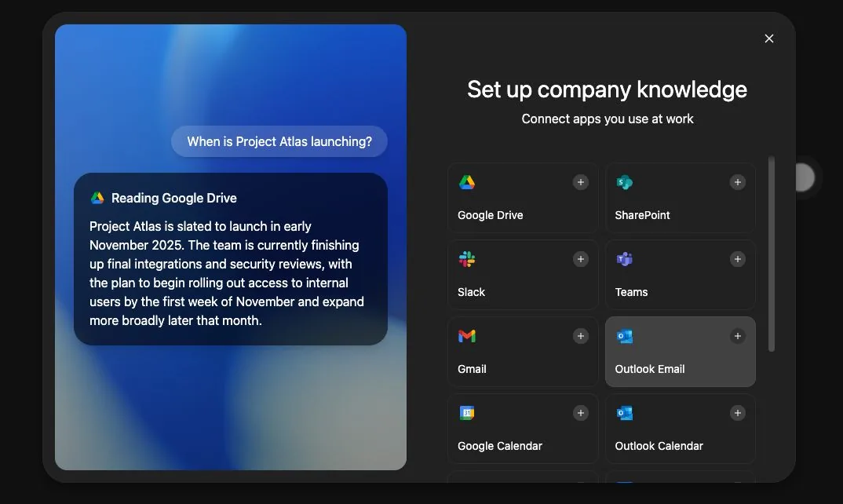Select the "SharePoint" card label
Viewport: 843px width, 504px height.
[642, 215]
